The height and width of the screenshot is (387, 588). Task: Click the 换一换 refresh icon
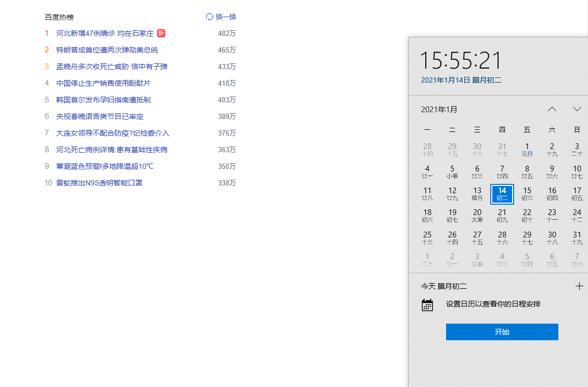[x=209, y=17]
